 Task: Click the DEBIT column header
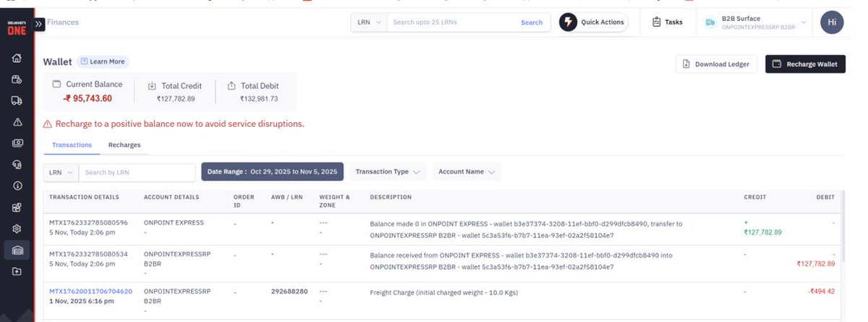[825, 197]
